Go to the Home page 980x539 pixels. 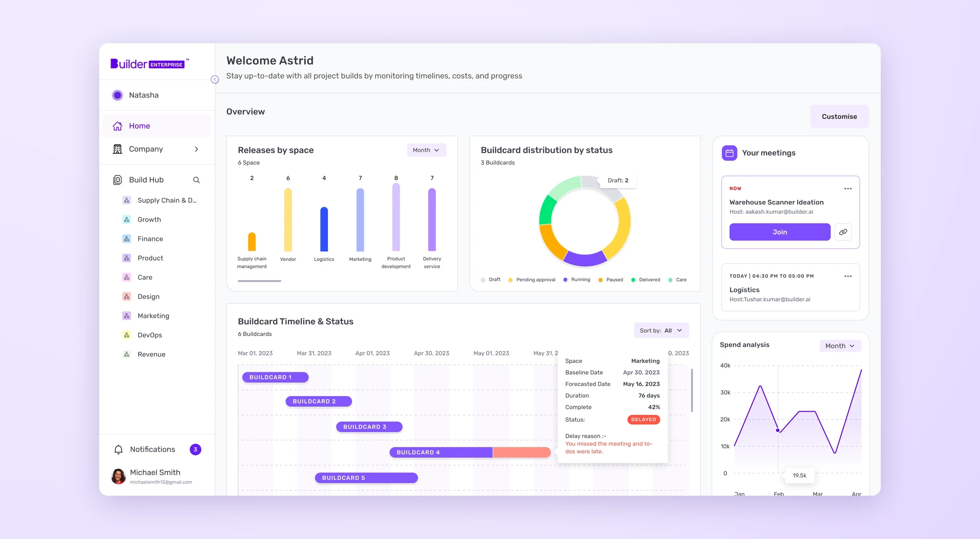coord(157,126)
